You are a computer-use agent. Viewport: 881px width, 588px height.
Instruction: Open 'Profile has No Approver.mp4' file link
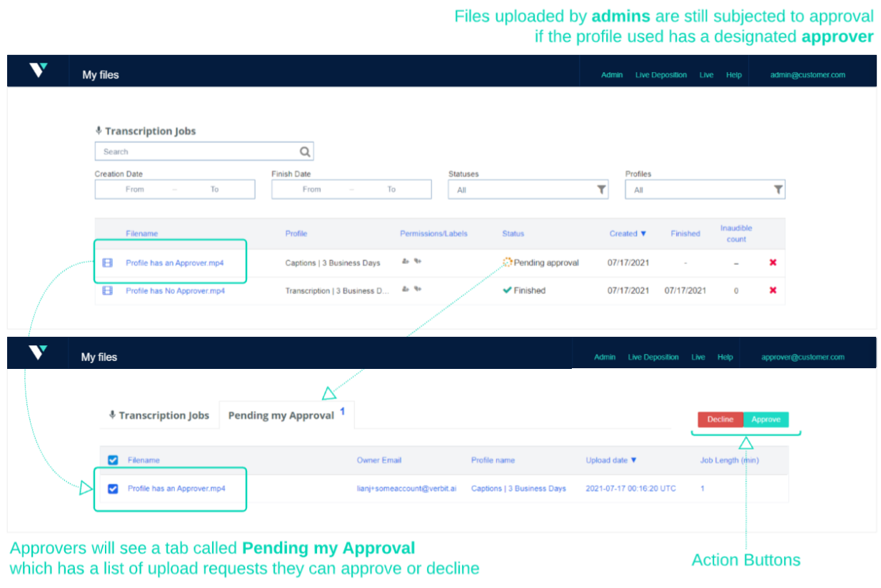175,290
